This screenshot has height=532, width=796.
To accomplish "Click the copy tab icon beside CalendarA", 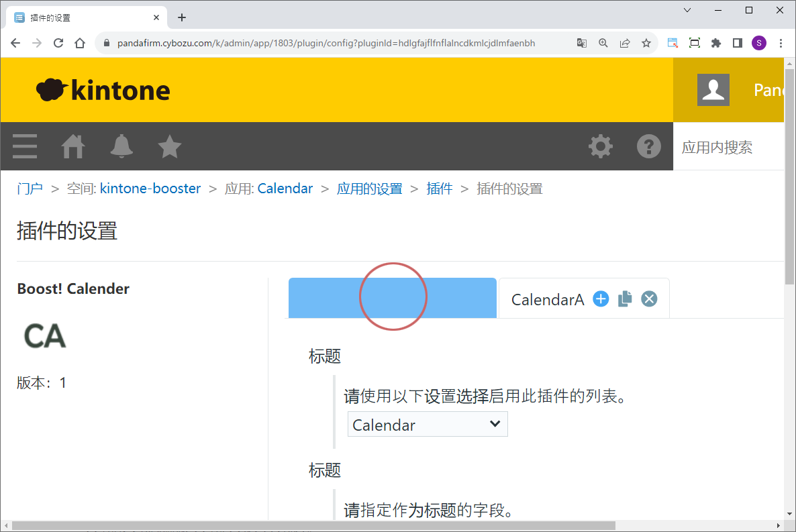I will tap(625, 299).
